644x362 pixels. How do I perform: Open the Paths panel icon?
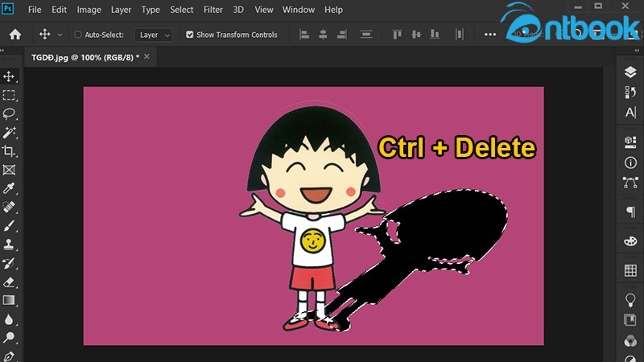(x=630, y=183)
